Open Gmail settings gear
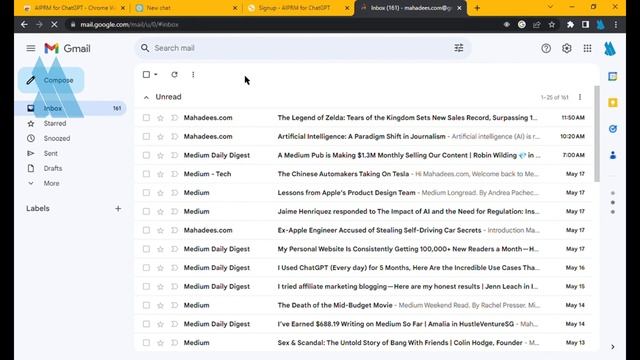The height and width of the screenshot is (360, 640). point(567,48)
